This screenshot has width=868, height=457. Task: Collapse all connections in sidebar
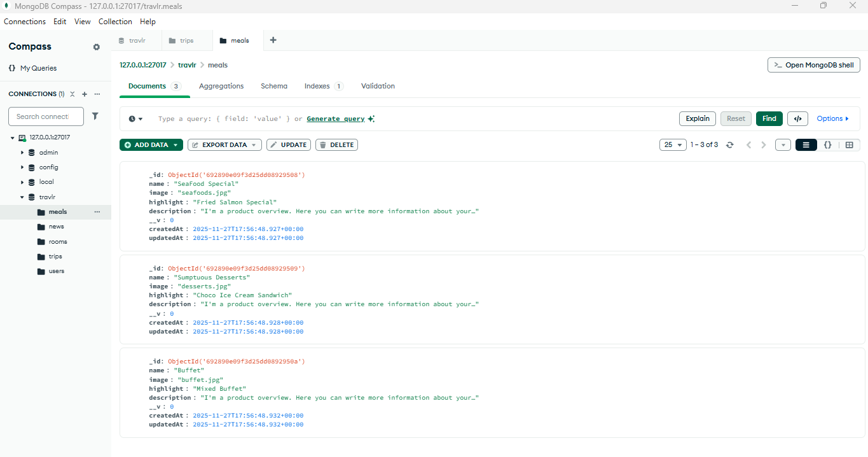tap(72, 94)
